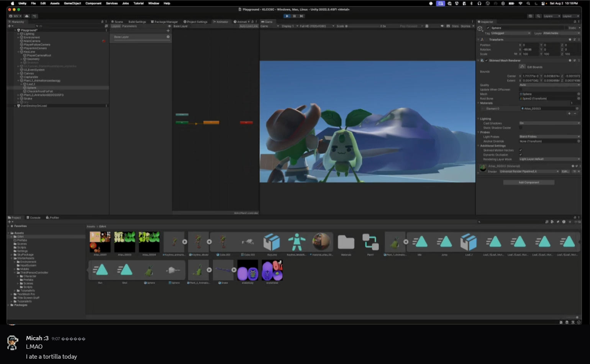Screen dimensions: 590x364
Task: Open the Base Layer settings gear
Action: coord(168,37)
